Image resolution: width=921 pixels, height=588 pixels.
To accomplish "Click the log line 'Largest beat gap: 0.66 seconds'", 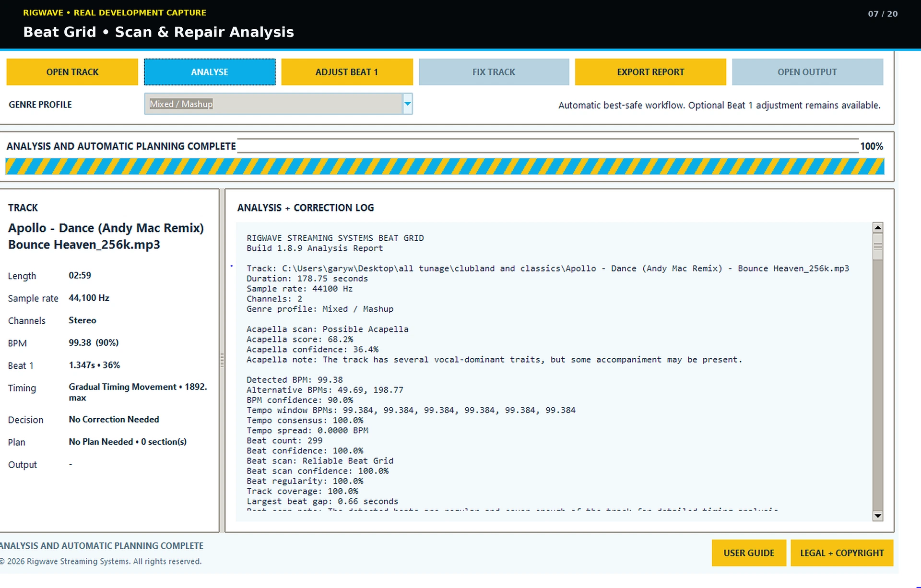I will pyautogui.click(x=322, y=501).
